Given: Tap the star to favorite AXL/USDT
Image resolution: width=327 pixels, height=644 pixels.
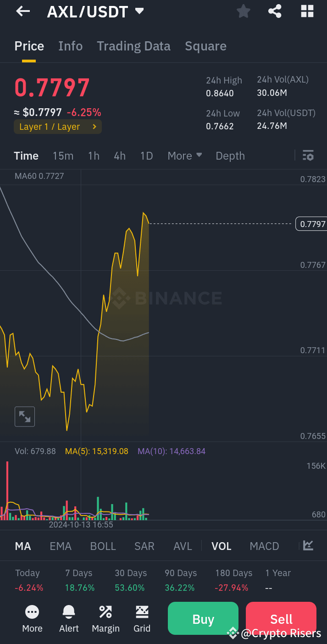Looking at the screenshot, I should pyautogui.click(x=243, y=11).
